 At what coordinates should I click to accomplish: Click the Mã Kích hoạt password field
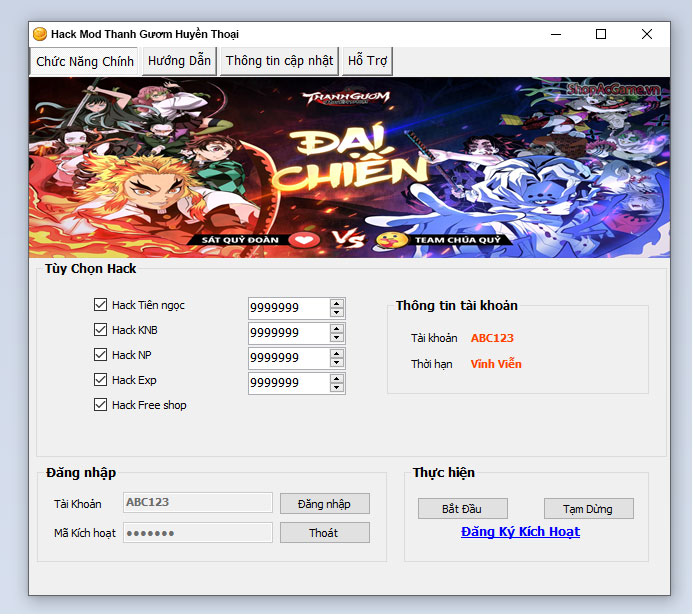197,533
